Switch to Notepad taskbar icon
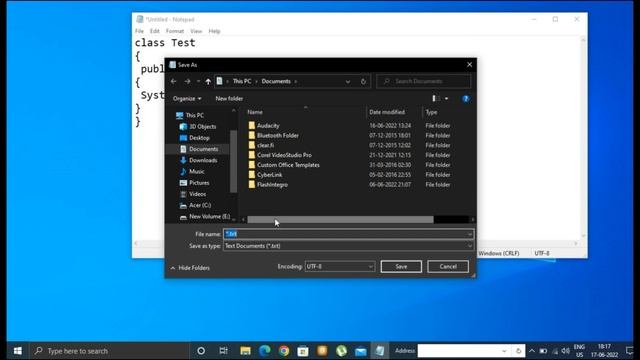Image resolution: width=640 pixels, height=360 pixels. coord(380,351)
